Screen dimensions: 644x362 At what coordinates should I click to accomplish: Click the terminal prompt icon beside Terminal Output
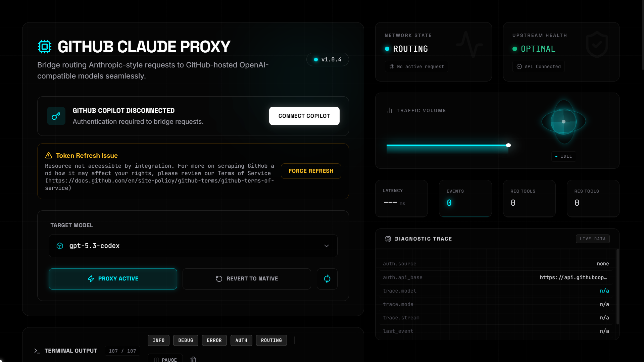coord(37,351)
